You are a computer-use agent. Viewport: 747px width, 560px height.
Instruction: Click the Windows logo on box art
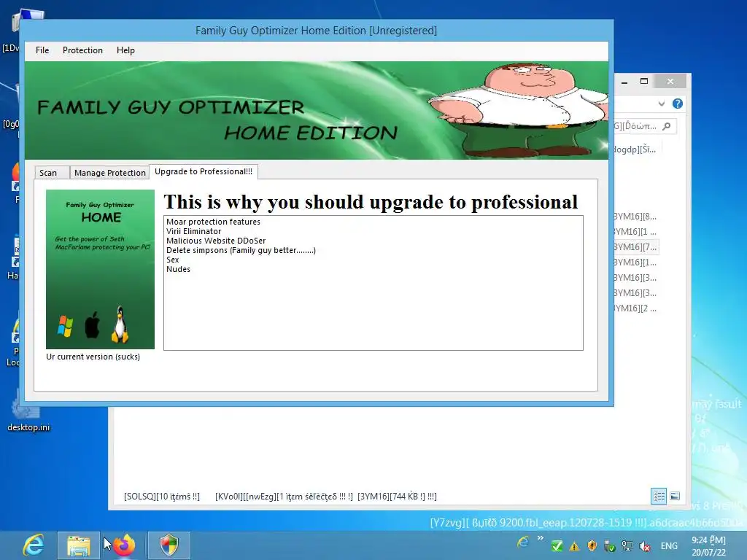(65, 326)
